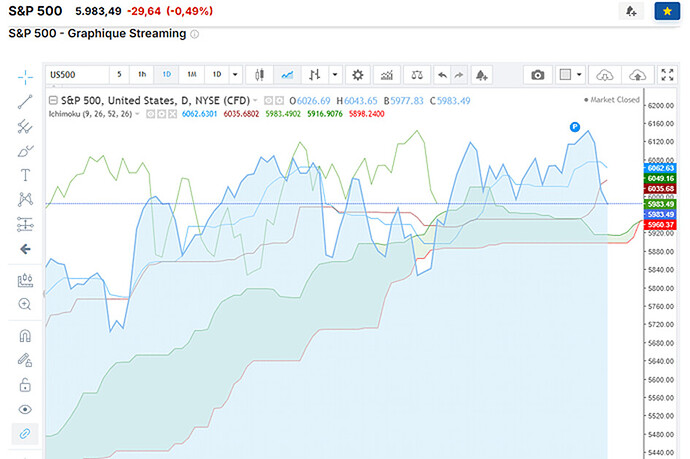Click the Market Closed status
This screenshot has height=459, width=690.
click(611, 100)
